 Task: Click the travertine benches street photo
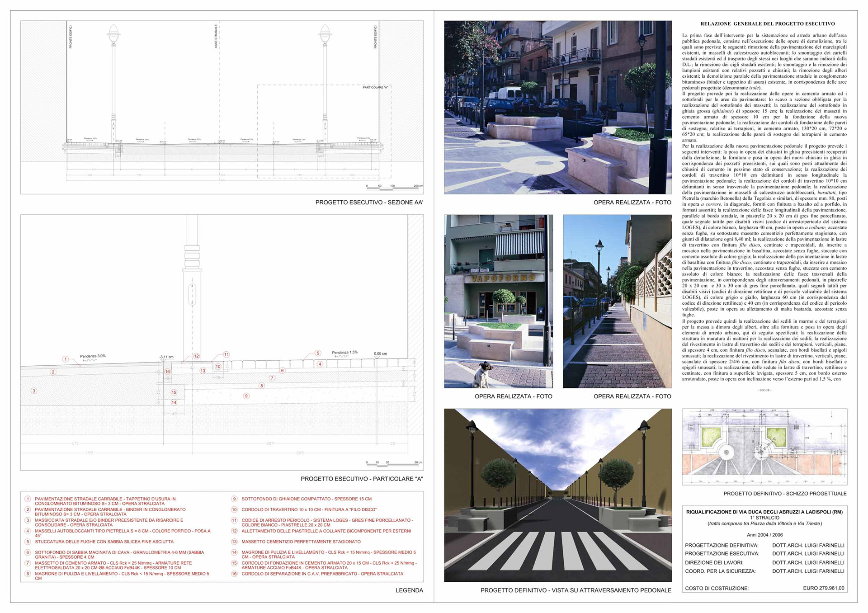coord(558,107)
